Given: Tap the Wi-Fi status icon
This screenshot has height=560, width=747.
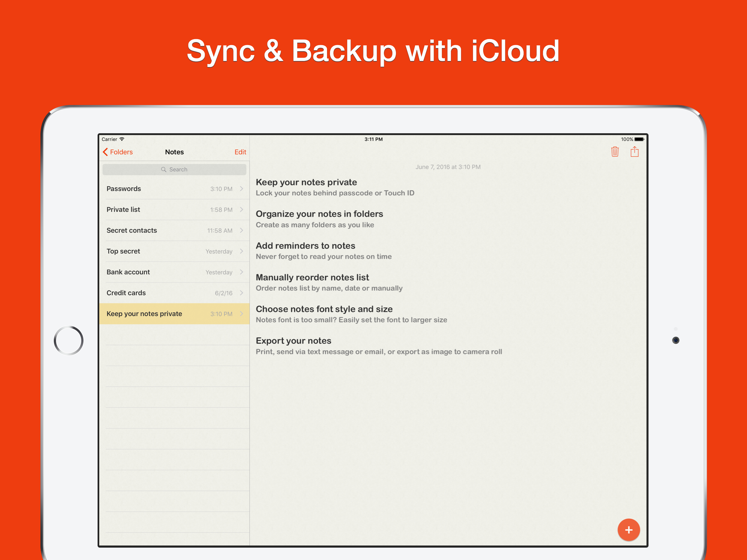Looking at the screenshot, I should click(122, 139).
